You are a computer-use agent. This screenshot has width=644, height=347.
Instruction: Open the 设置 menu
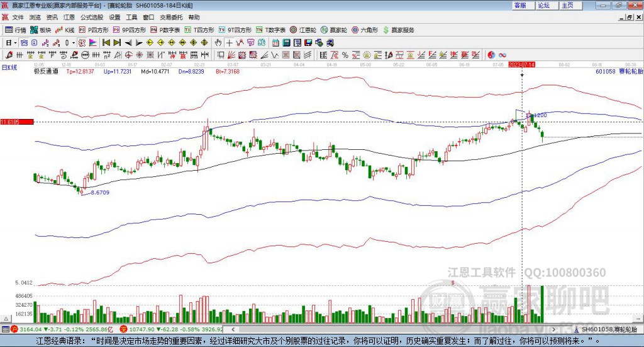(114, 17)
